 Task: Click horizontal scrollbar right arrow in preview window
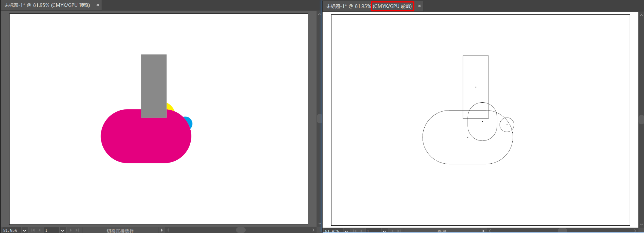[x=313, y=230]
